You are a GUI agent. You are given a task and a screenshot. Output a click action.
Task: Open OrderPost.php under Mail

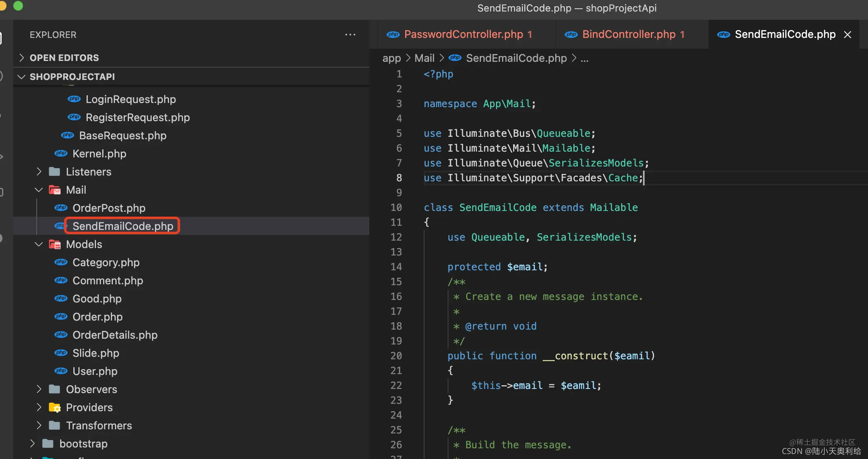pyautogui.click(x=109, y=208)
